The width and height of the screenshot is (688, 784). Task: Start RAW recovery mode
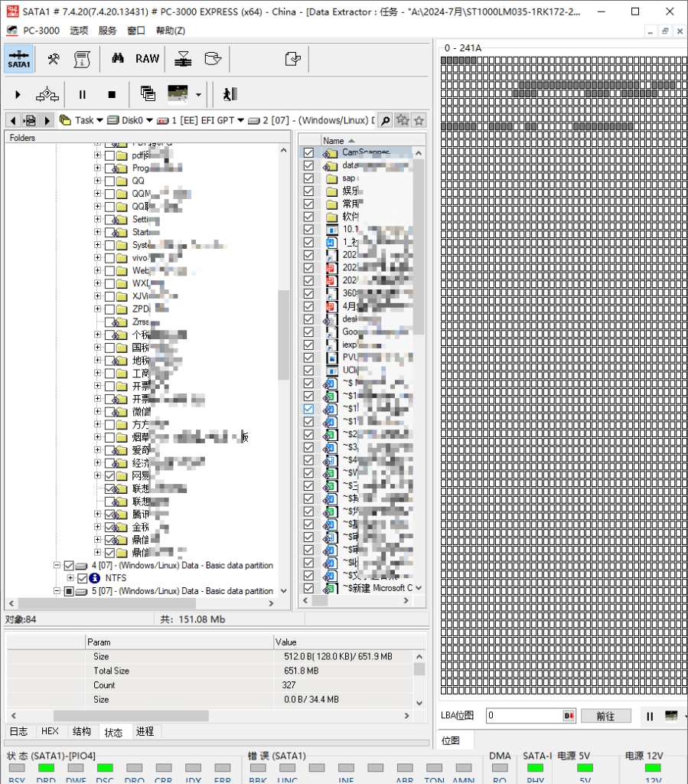[147, 59]
